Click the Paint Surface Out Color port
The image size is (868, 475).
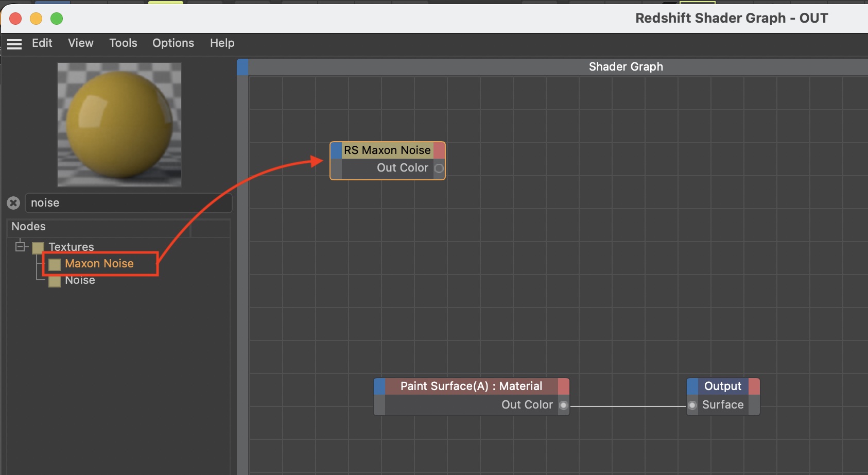pyautogui.click(x=563, y=405)
